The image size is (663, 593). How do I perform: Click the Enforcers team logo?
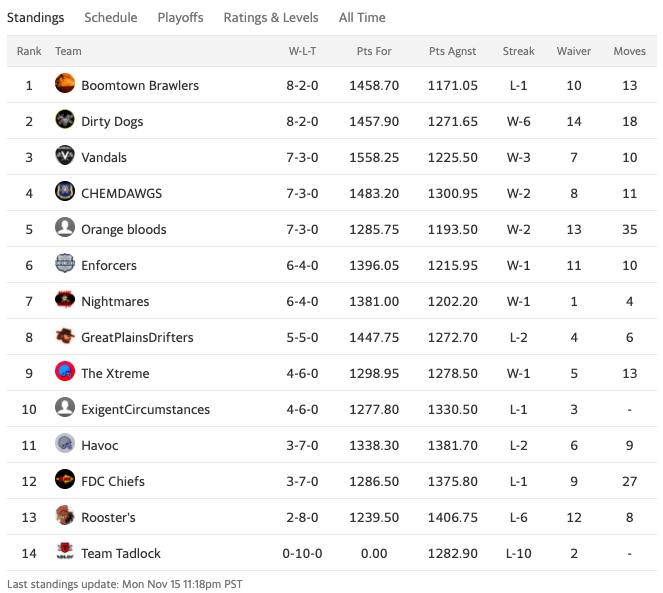tap(65, 263)
